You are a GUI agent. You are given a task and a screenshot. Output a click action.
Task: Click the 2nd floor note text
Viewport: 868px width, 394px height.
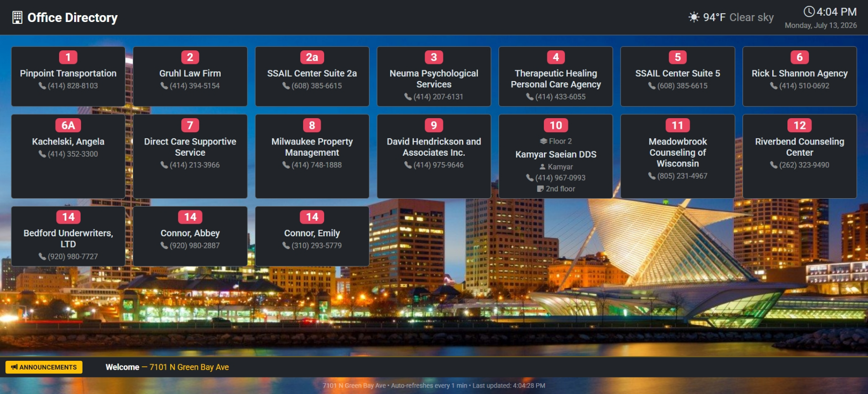[x=560, y=189]
